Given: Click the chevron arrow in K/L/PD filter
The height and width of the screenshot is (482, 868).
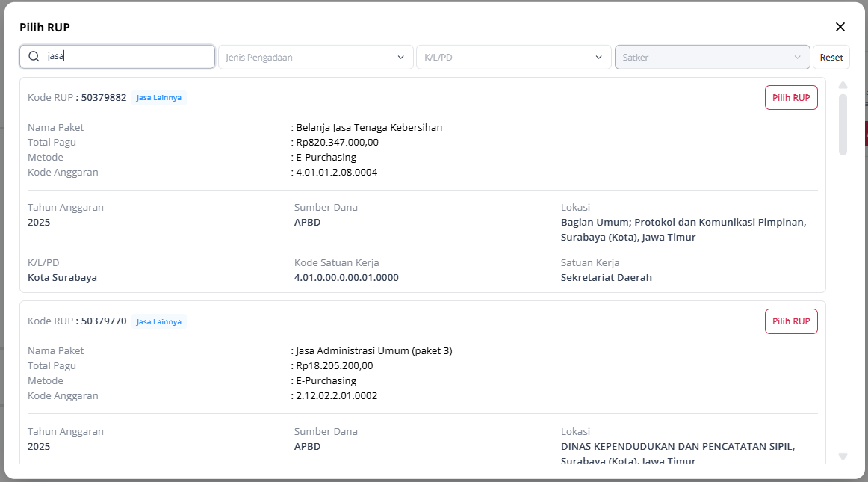Looking at the screenshot, I should coord(599,57).
